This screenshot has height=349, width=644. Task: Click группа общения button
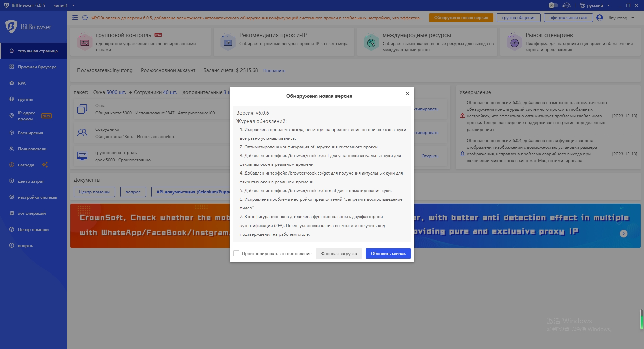point(519,18)
